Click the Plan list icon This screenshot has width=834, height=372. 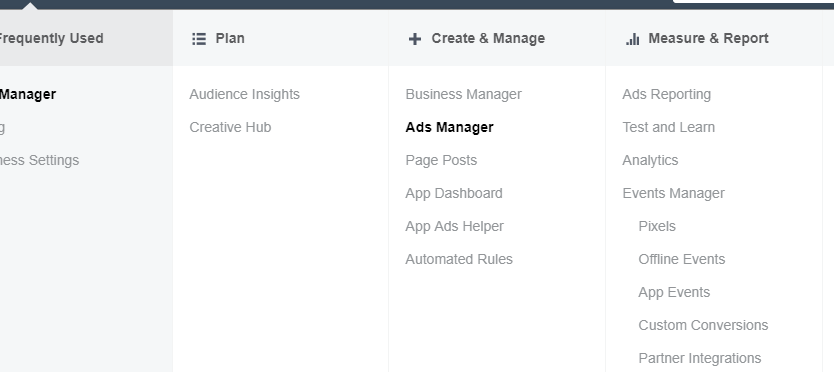(199, 39)
